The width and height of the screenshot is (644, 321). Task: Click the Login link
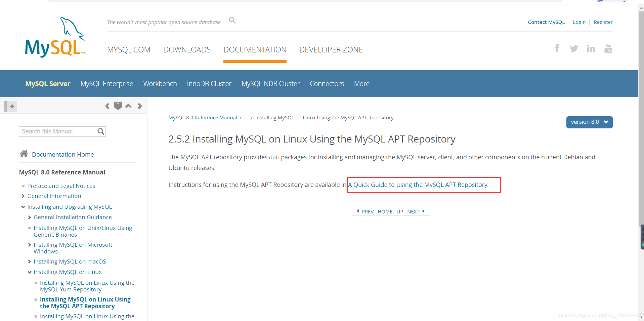(579, 22)
